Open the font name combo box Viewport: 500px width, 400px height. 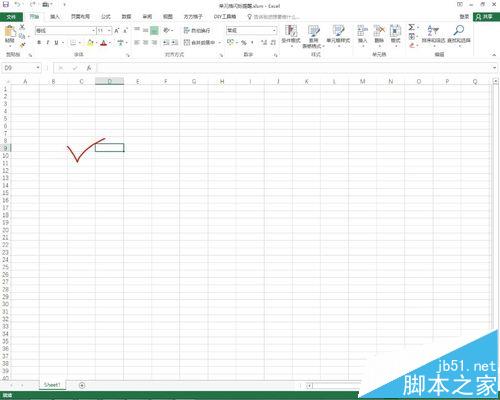click(x=66, y=31)
